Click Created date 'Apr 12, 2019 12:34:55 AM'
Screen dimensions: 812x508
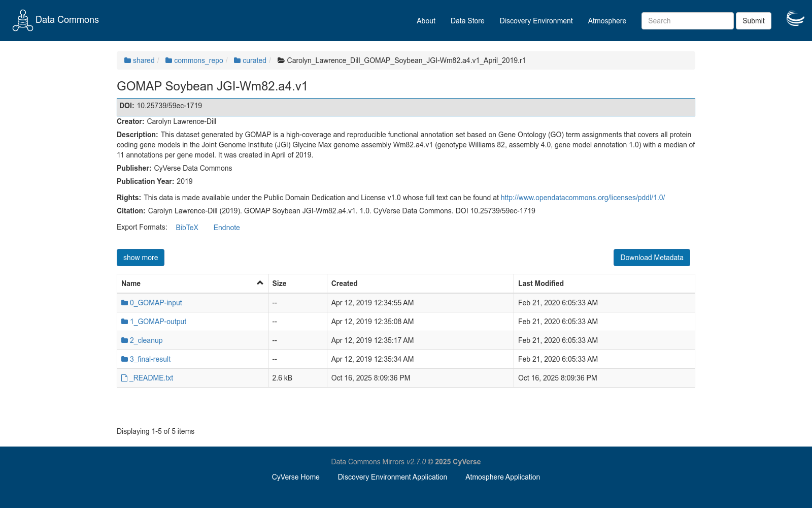(373, 303)
